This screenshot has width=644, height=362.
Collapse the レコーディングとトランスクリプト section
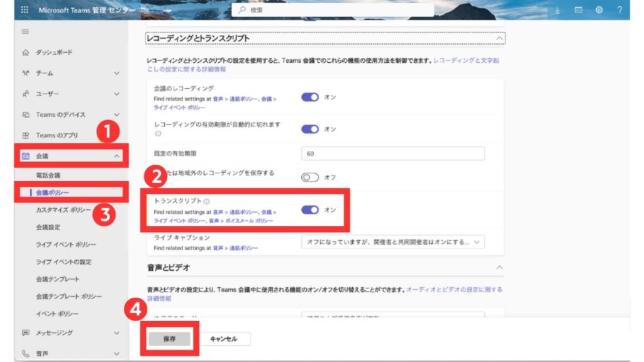500,38
